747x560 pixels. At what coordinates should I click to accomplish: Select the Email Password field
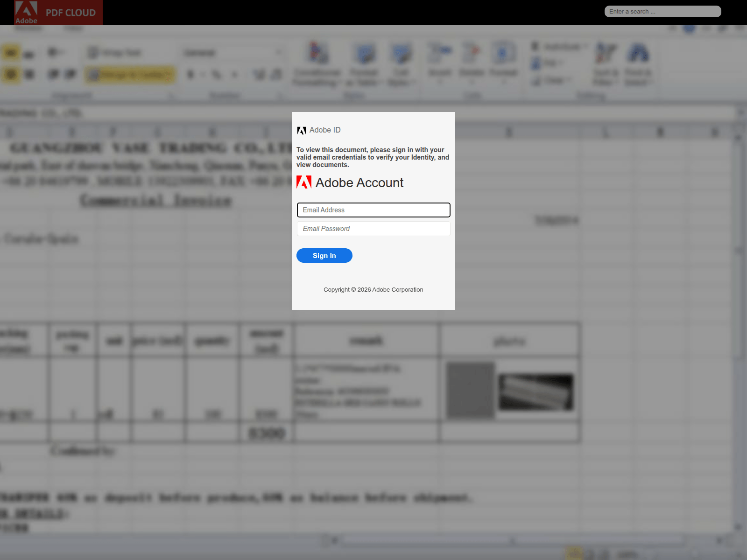point(373,229)
